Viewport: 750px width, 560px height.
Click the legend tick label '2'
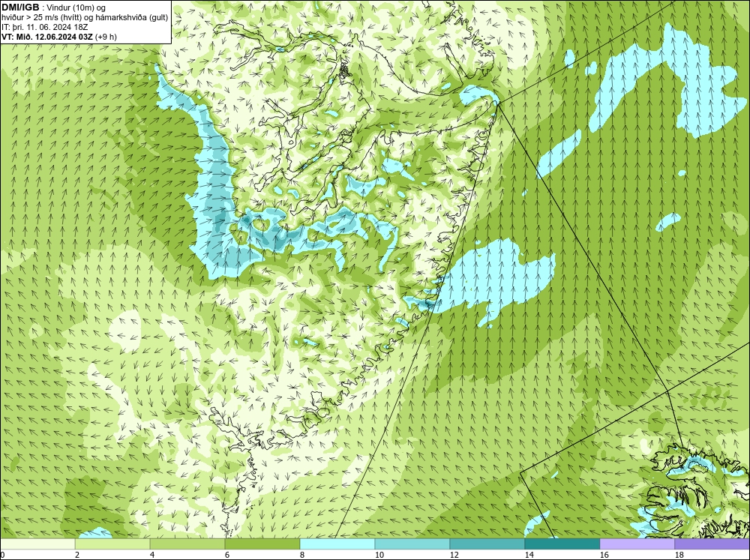pyautogui.click(x=77, y=555)
